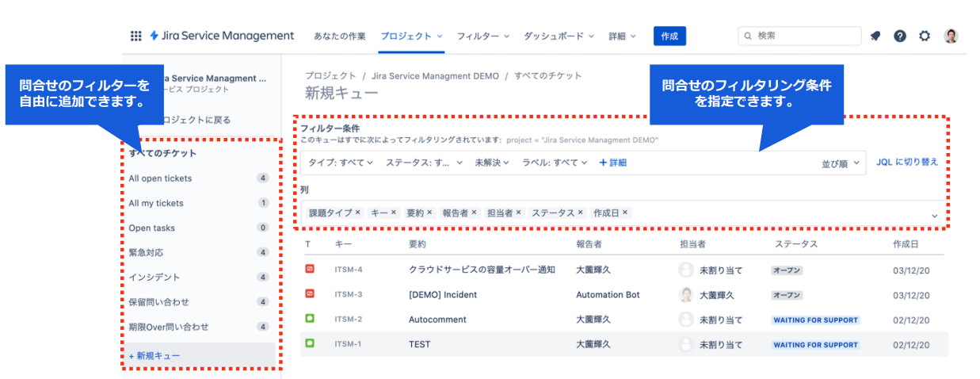Screen dimensions: 980x379
Task: Open the ステータス filter dropdown
Action: coord(425,163)
